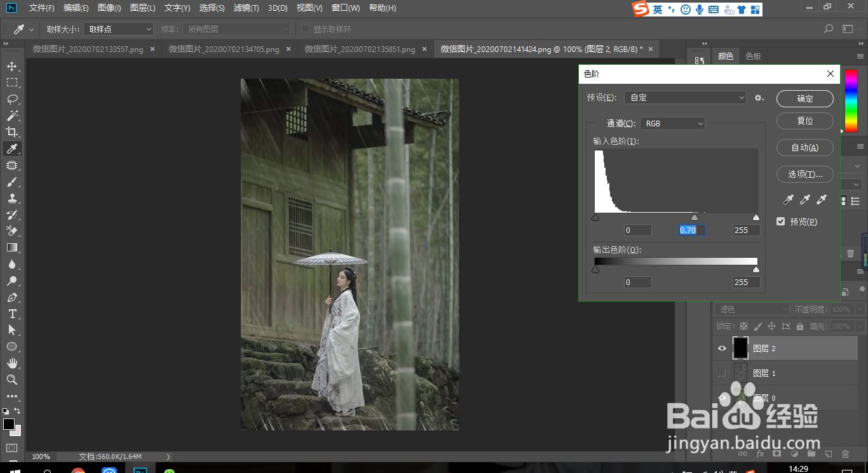Image resolution: width=868 pixels, height=473 pixels.
Task: Open the 预设 preset dropdown
Action: 685,98
